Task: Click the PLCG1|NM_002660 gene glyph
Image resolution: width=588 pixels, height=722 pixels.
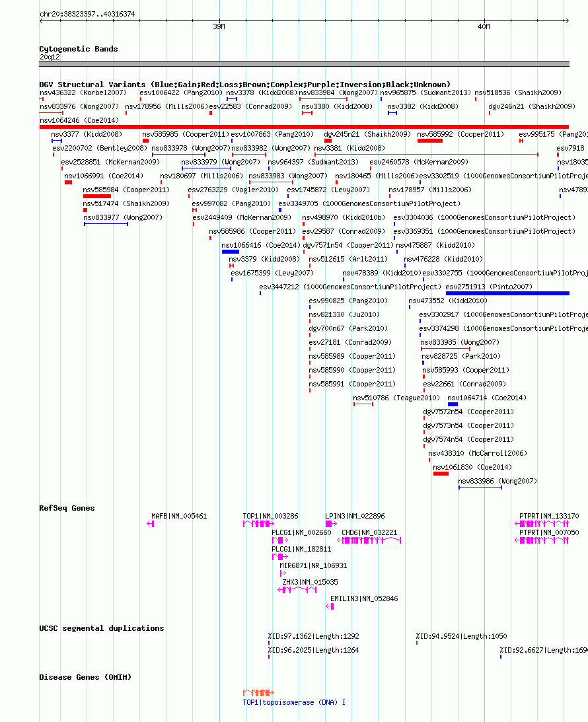Action: 280,540
